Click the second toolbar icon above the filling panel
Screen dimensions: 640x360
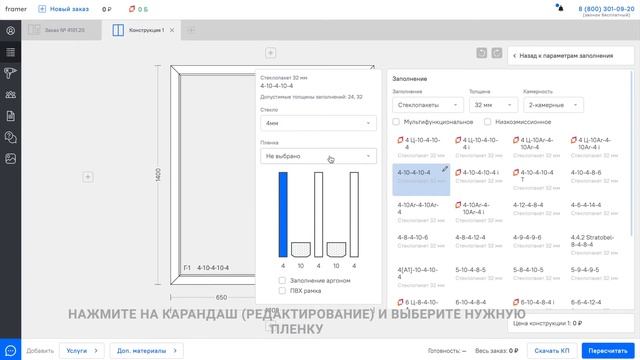(x=497, y=53)
